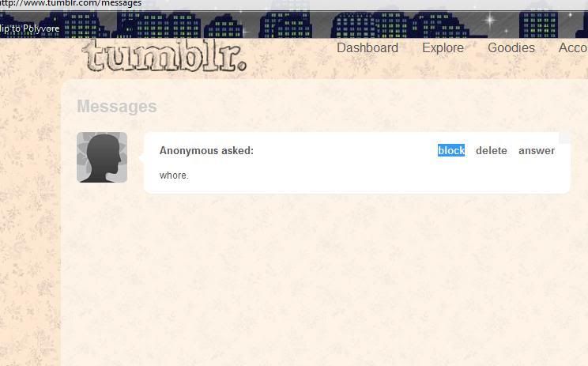This screenshot has width=588, height=366.
Task: Focus the browser address bar URL
Action: click(x=71, y=4)
